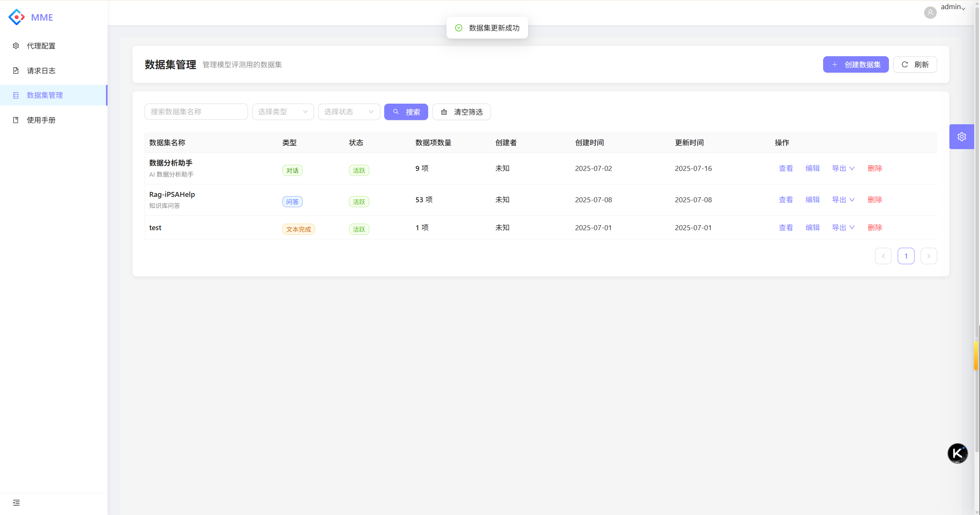Click the refresh (刷新) button
This screenshot has height=515, width=980.
[915, 65]
